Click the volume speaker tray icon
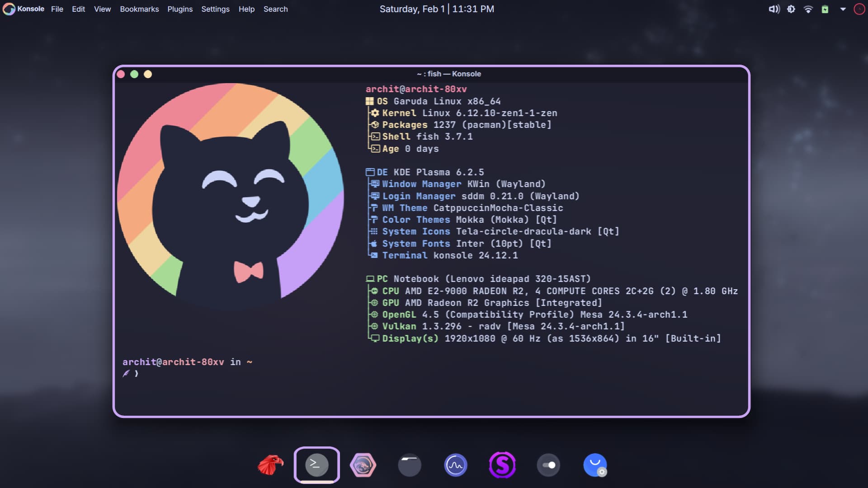Viewport: 868px width, 488px height. click(x=774, y=9)
